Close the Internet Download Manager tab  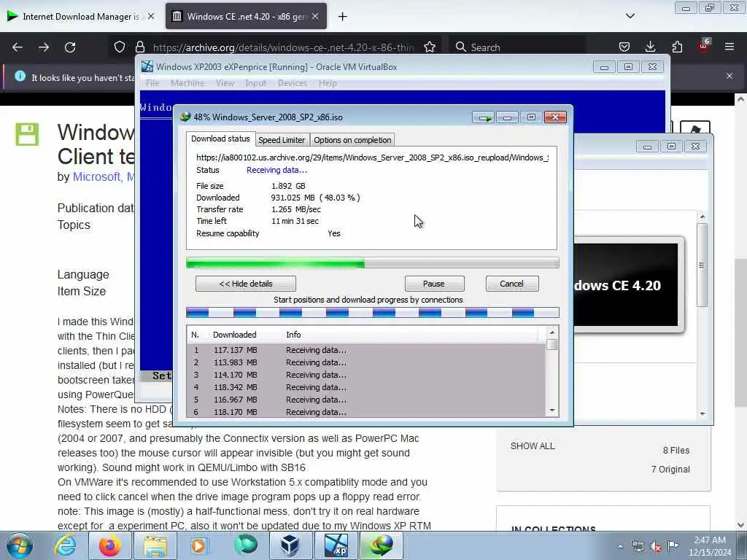point(151,16)
